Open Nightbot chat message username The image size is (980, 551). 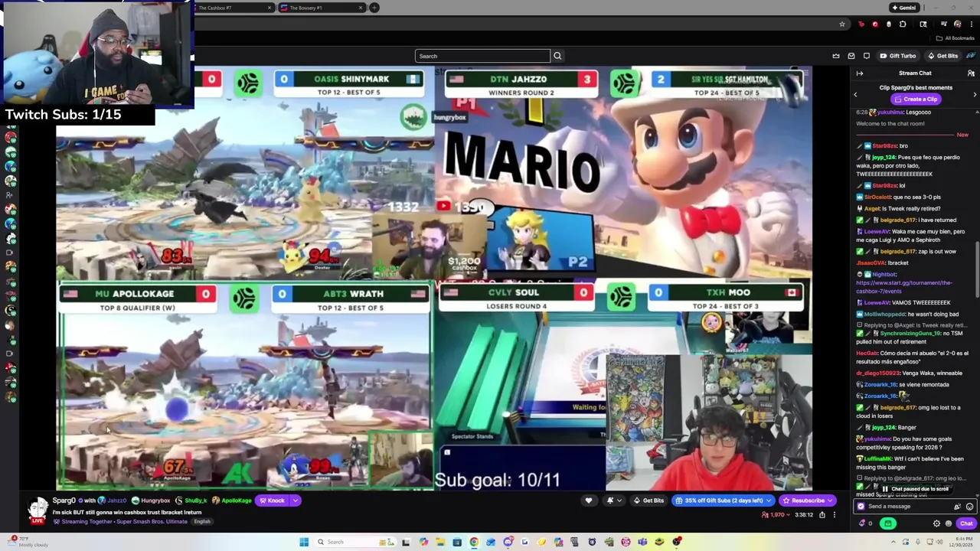tap(884, 274)
